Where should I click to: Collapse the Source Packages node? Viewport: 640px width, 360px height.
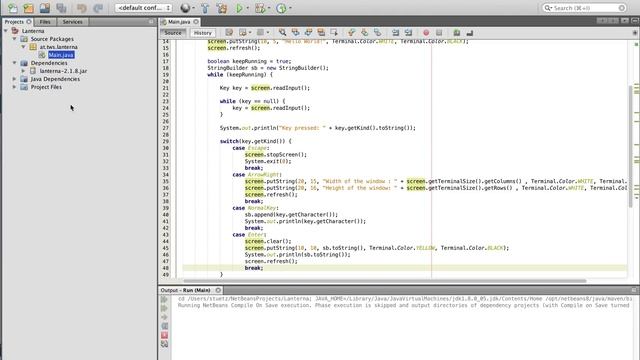click(x=14, y=39)
